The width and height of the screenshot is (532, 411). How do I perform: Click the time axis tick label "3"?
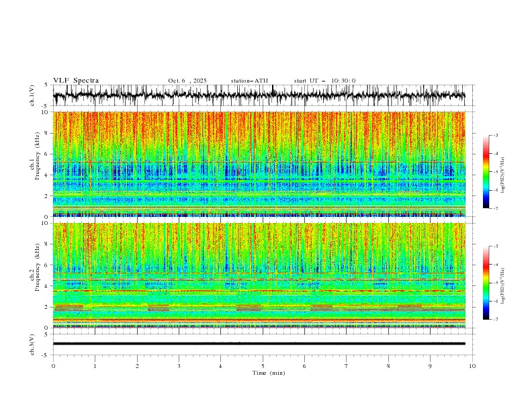(179, 366)
